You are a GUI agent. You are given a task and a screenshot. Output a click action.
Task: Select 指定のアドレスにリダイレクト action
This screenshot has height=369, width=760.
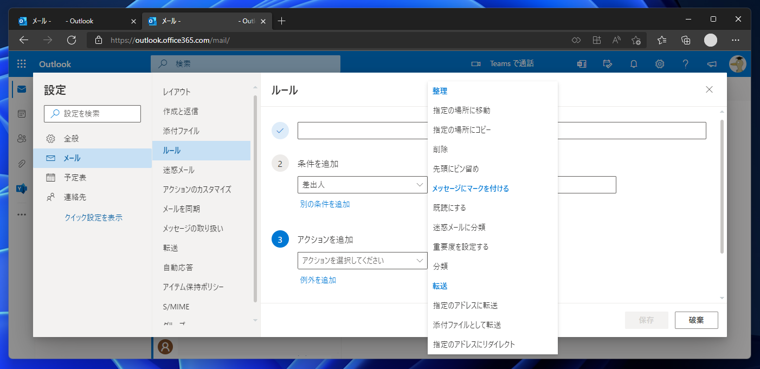[x=492, y=344]
